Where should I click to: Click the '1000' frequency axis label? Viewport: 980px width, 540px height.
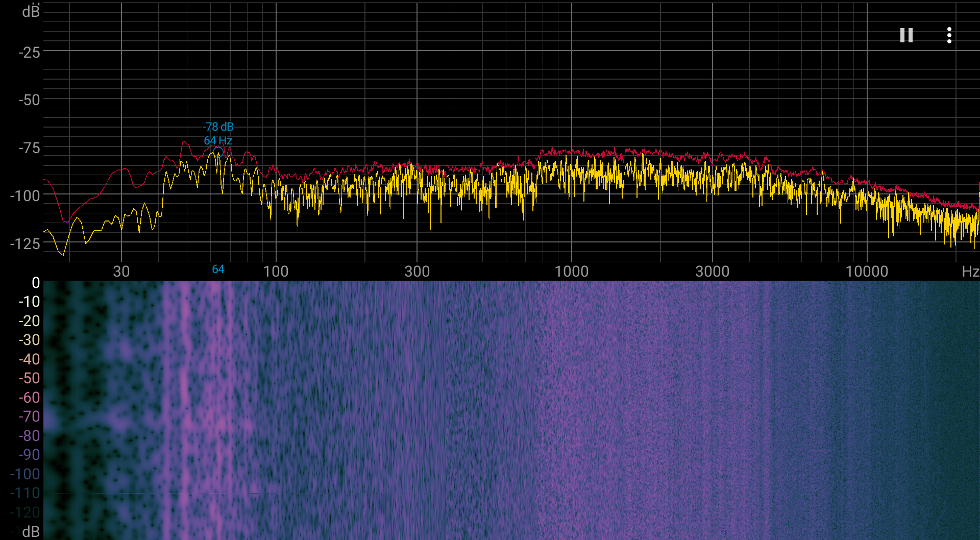click(571, 272)
